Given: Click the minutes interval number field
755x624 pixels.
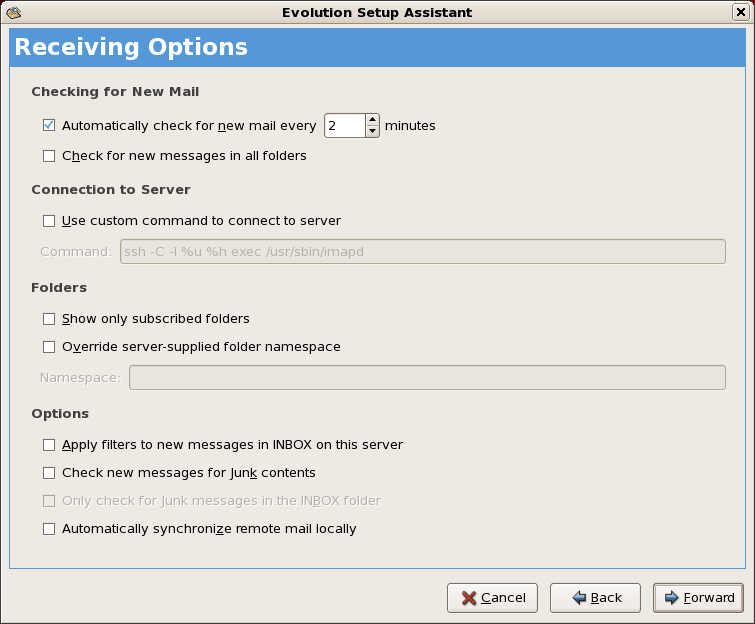Looking at the screenshot, I should [344, 126].
